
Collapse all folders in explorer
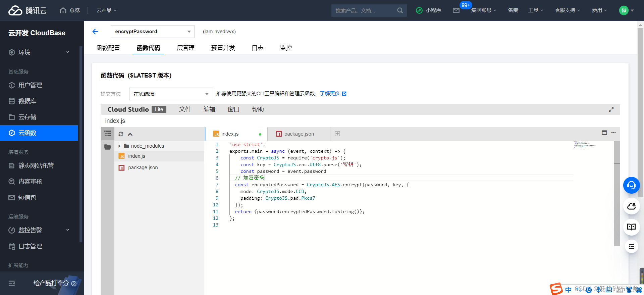pos(130,134)
